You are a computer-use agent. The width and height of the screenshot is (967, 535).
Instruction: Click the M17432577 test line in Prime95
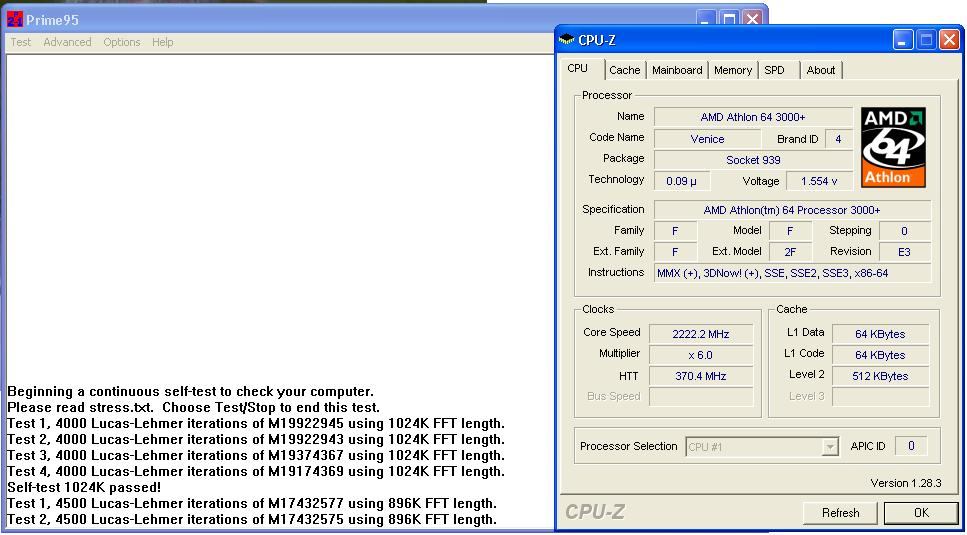click(252, 504)
